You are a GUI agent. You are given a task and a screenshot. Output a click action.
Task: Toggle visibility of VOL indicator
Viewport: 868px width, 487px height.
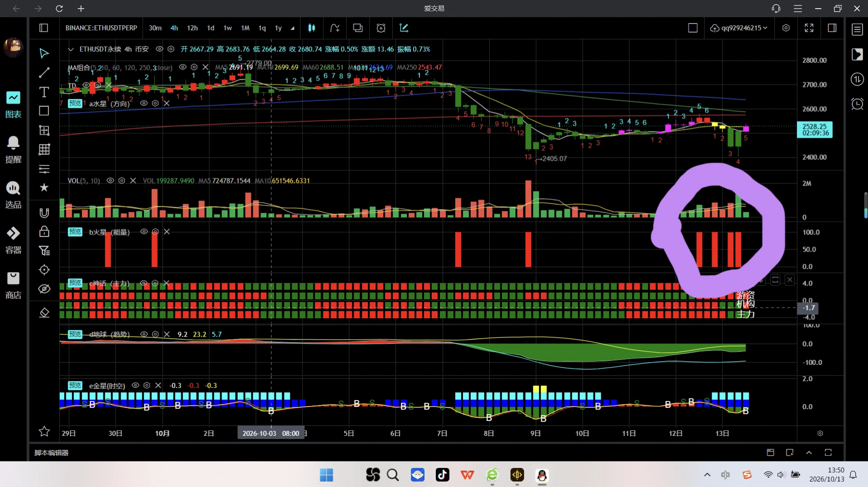click(x=110, y=181)
